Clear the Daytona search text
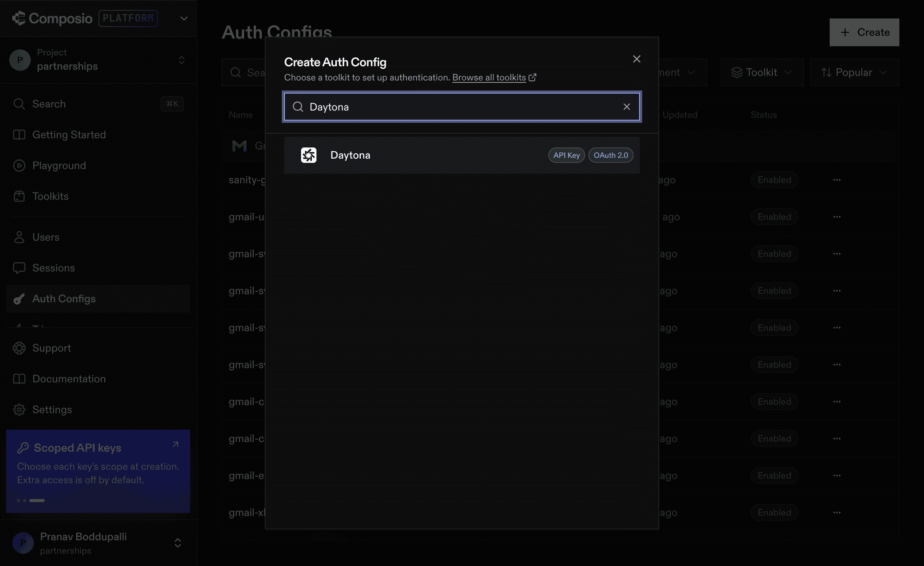 (x=626, y=107)
